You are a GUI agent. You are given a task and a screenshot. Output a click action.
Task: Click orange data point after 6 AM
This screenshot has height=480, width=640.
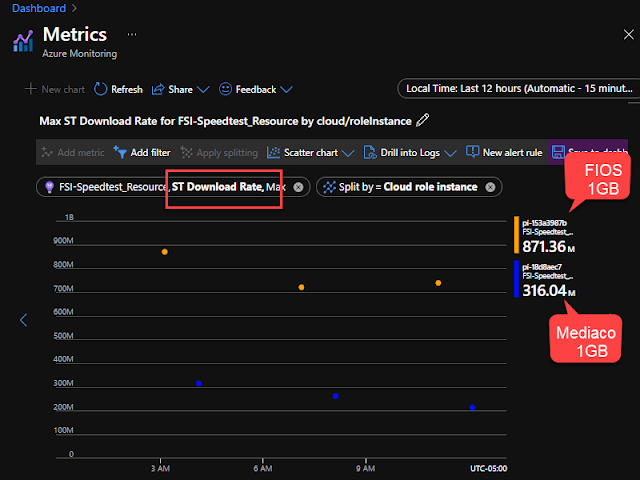(301, 287)
